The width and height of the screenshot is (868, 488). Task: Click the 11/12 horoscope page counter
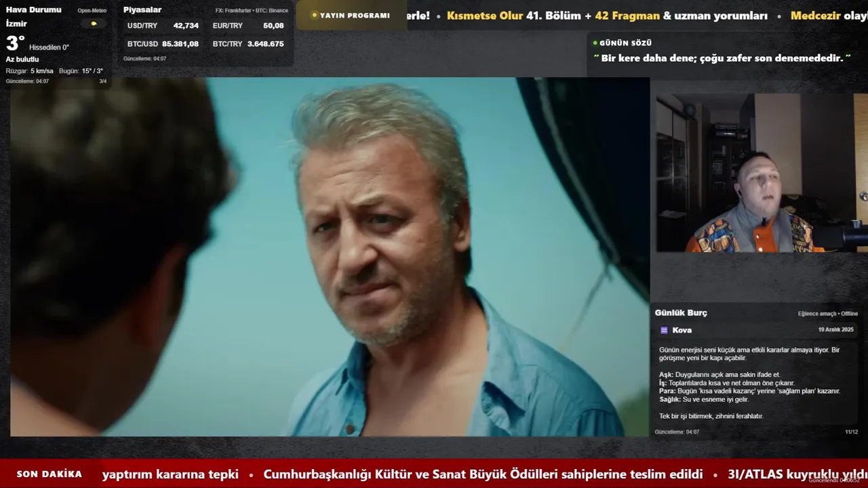coord(851,432)
